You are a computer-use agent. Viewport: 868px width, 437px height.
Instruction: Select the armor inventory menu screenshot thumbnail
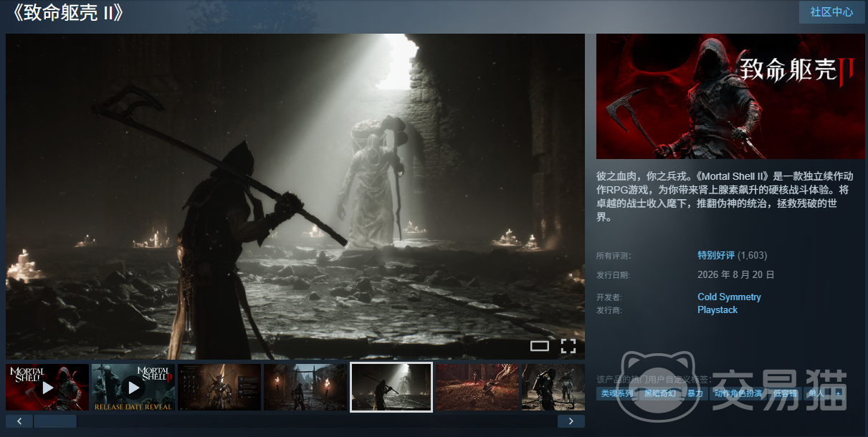219,388
